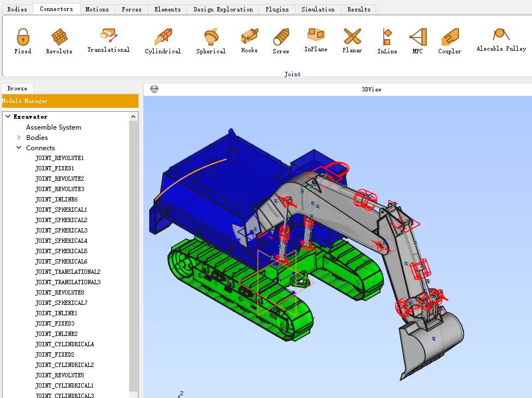Select the Revolute joint tool
The image size is (532, 398).
(x=59, y=41)
